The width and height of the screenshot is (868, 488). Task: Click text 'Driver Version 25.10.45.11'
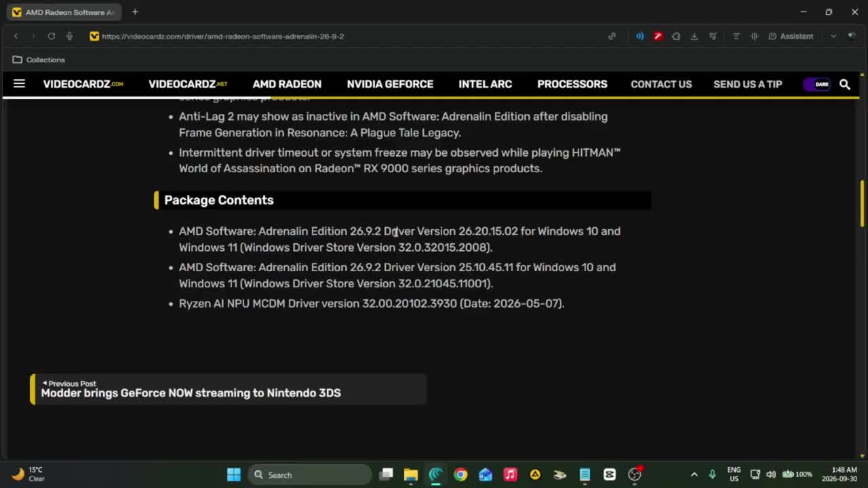[448, 267]
